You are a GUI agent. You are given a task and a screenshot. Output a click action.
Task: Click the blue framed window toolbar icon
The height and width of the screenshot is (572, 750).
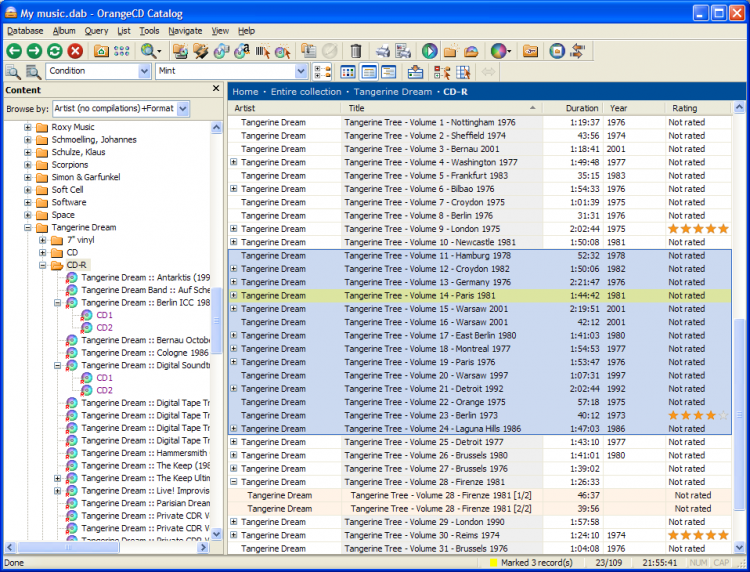pos(557,51)
